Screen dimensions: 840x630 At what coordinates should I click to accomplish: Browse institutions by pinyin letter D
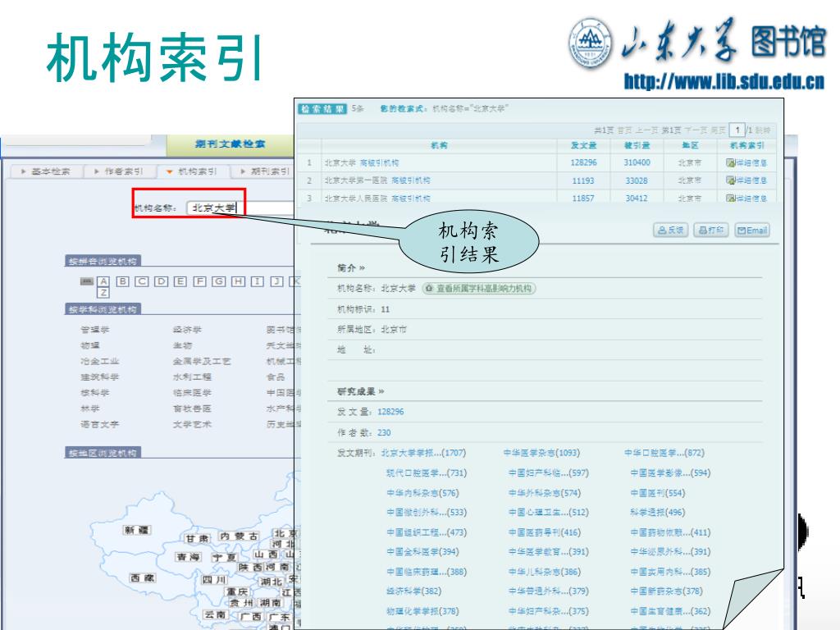click(162, 281)
